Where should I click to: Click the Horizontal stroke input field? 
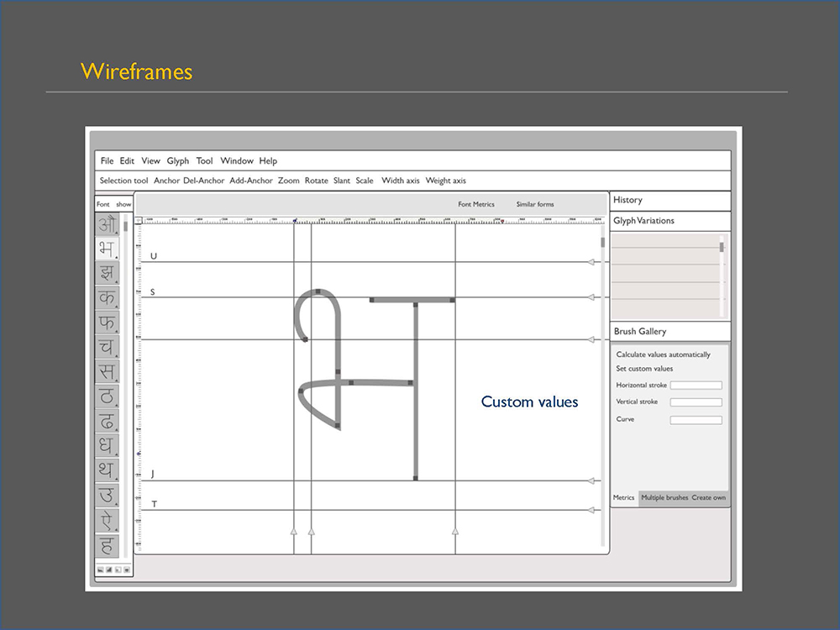696,386
